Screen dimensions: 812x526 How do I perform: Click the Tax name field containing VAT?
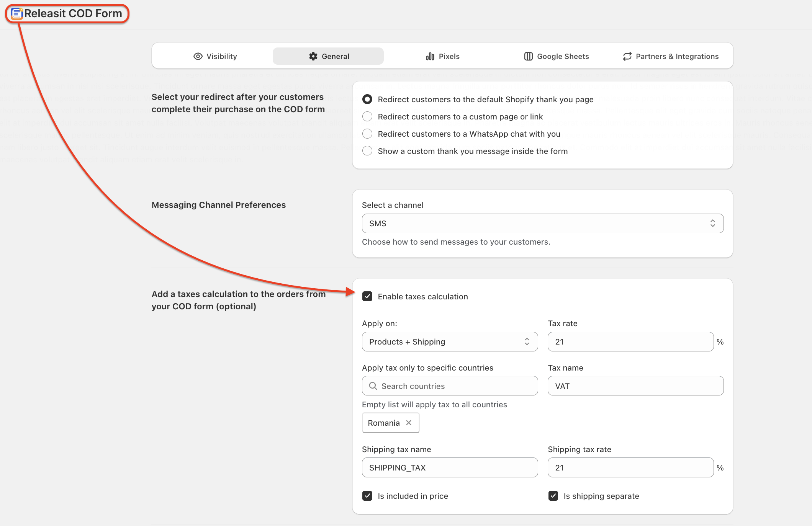point(635,386)
